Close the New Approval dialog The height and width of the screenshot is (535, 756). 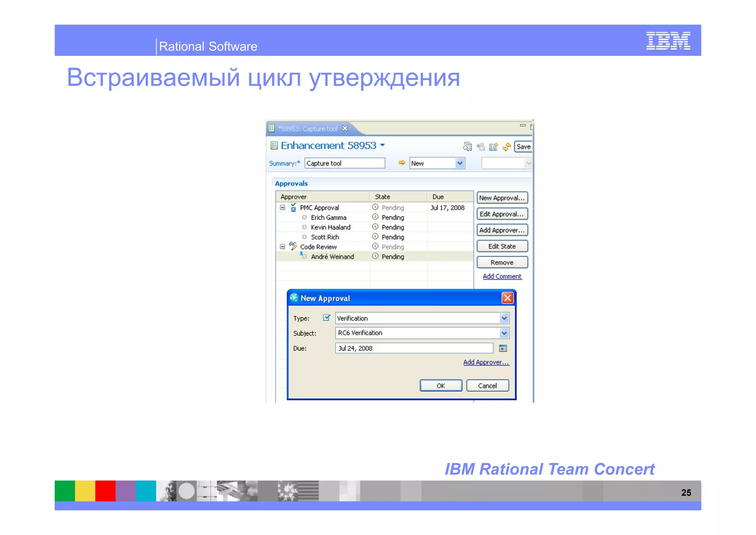[x=508, y=298]
